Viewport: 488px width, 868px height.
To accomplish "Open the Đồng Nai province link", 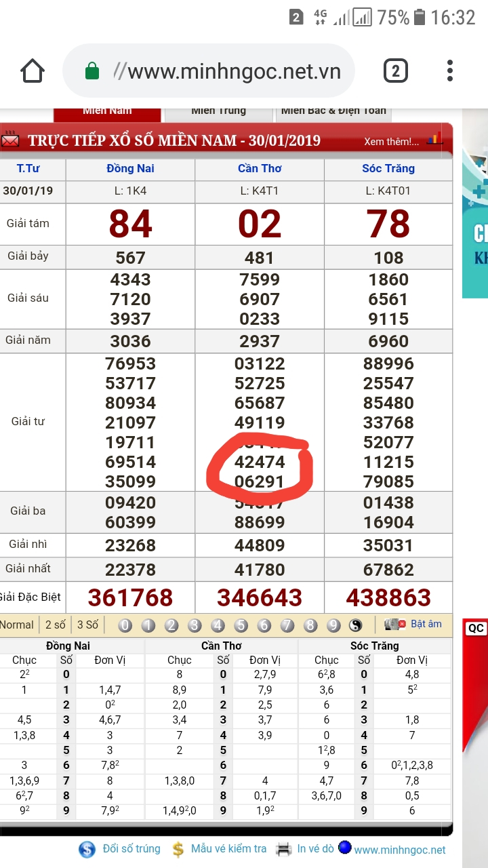I will click(x=130, y=169).
